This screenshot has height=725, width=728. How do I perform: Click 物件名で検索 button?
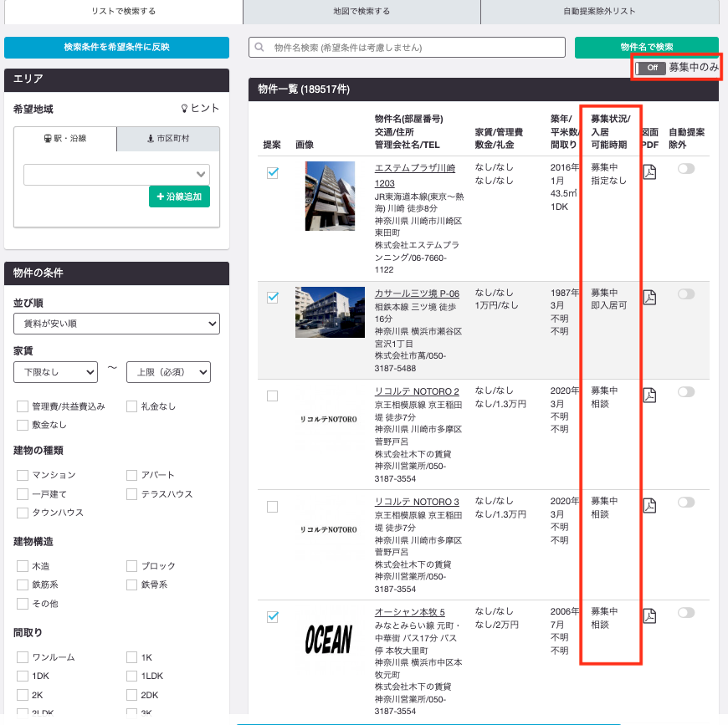pos(647,48)
